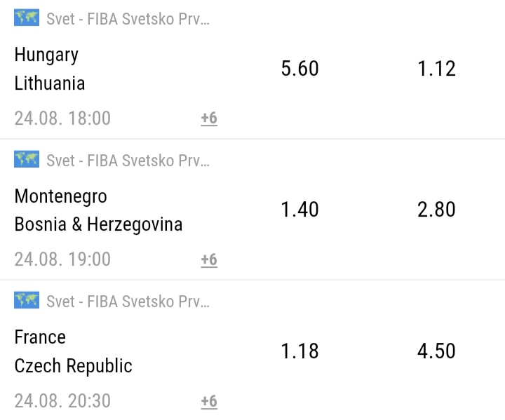Open Hungary team name in first match
505x420 pixels.
[x=46, y=55]
